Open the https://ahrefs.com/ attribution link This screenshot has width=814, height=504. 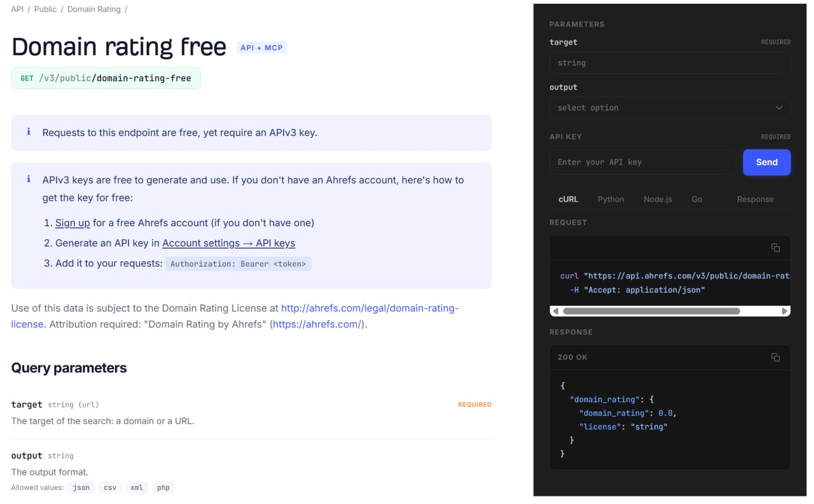317,324
